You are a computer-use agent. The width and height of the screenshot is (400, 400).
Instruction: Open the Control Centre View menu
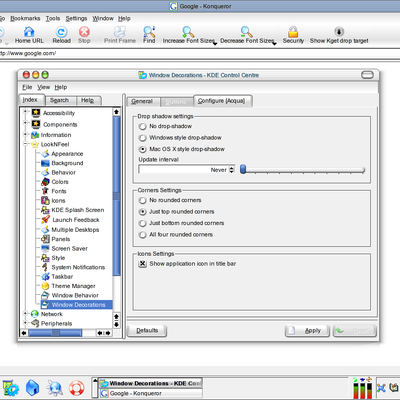(43, 87)
